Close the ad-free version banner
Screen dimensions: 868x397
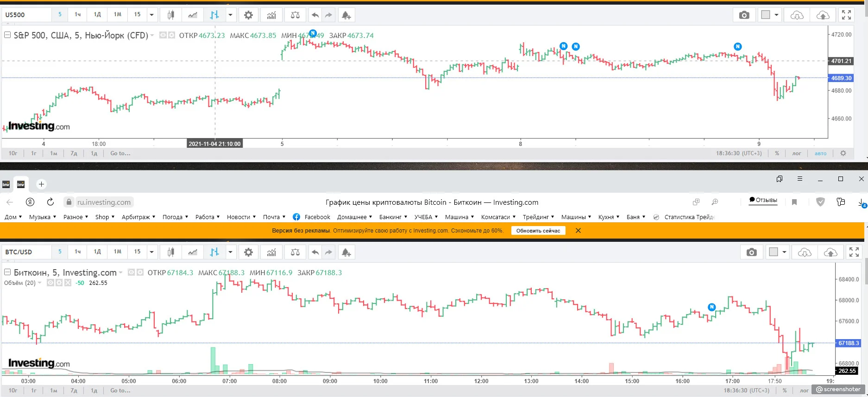coord(578,231)
